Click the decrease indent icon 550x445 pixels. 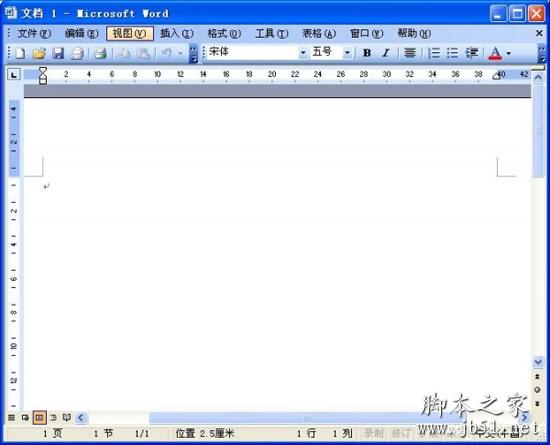pos(472,53)
